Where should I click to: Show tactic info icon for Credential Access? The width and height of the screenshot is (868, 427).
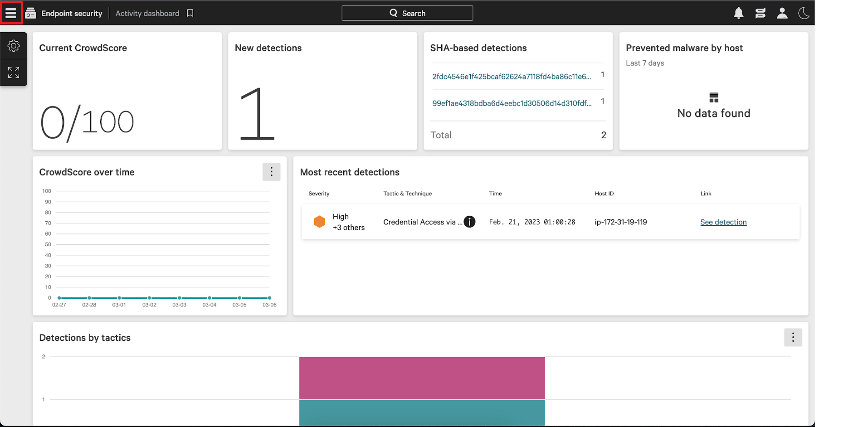[x=469, y=222]
